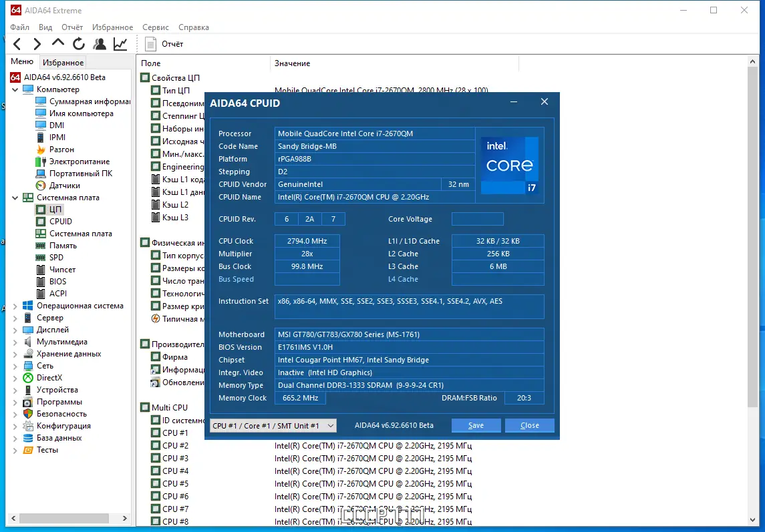Image resolution: width=765 pixels, height=532 pixels.
Task: Open the Сервис menu
Action: [x=155, y=27]
